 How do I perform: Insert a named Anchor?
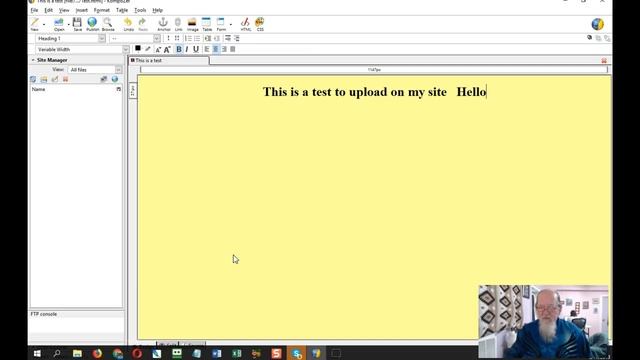[163, 24]
